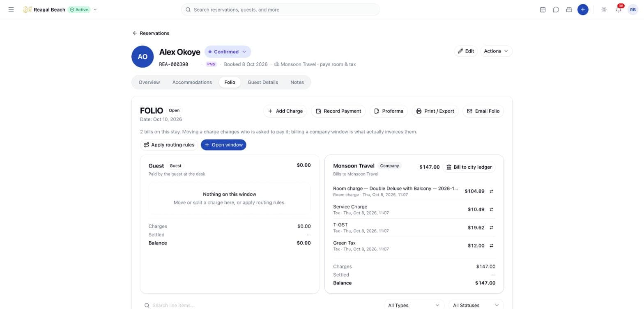Select the Folio tab
The image size is (644, 309).
click(230, 82)
